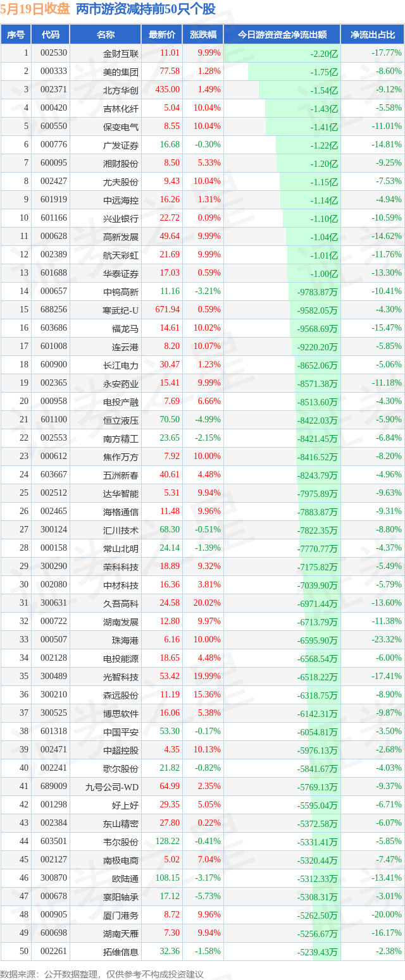Click stock name 北方华创
Image resolution: width=405 pixels, height=980 pixels.
point(121,90)
